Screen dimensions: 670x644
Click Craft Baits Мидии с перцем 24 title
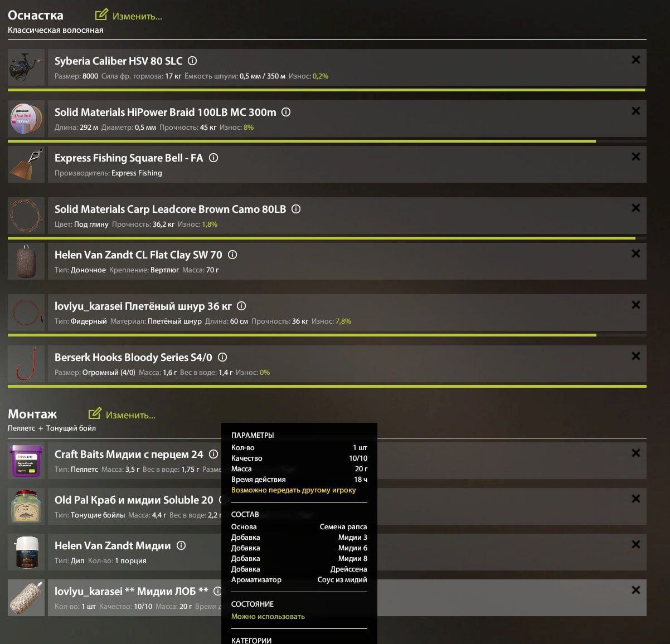(x=129, y=455)
